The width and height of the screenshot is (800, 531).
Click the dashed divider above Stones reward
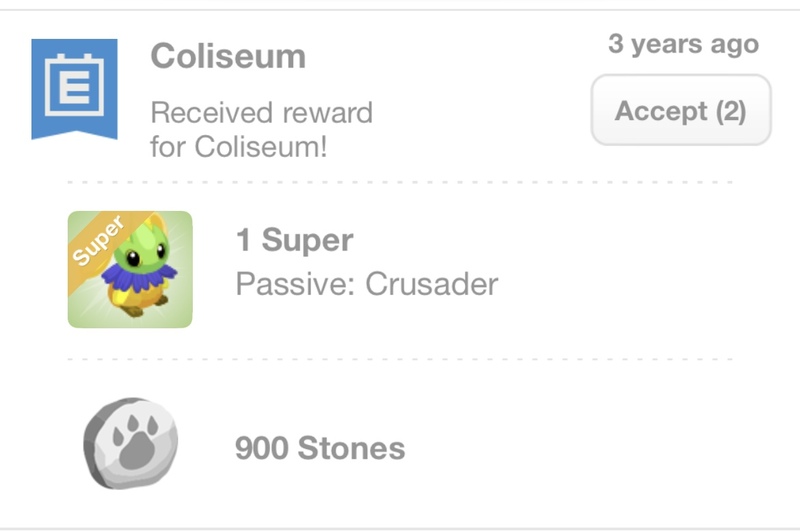tap(400, 358)
